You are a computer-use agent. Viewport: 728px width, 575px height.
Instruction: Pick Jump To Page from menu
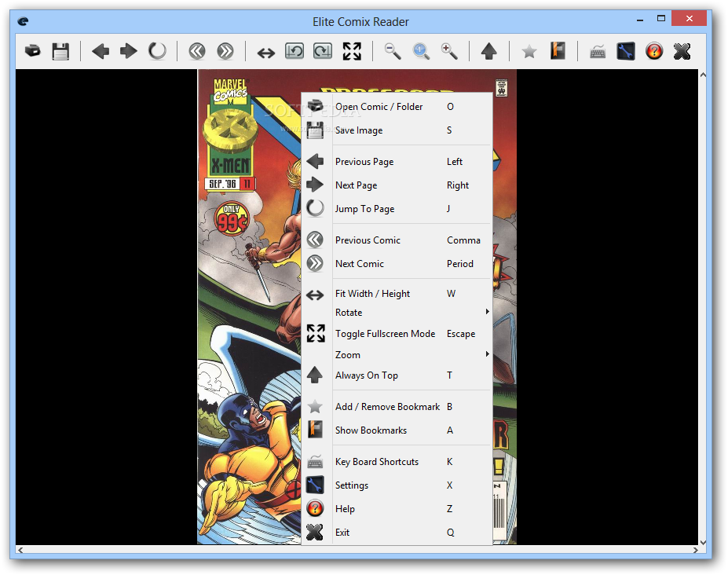click(397, 209)
